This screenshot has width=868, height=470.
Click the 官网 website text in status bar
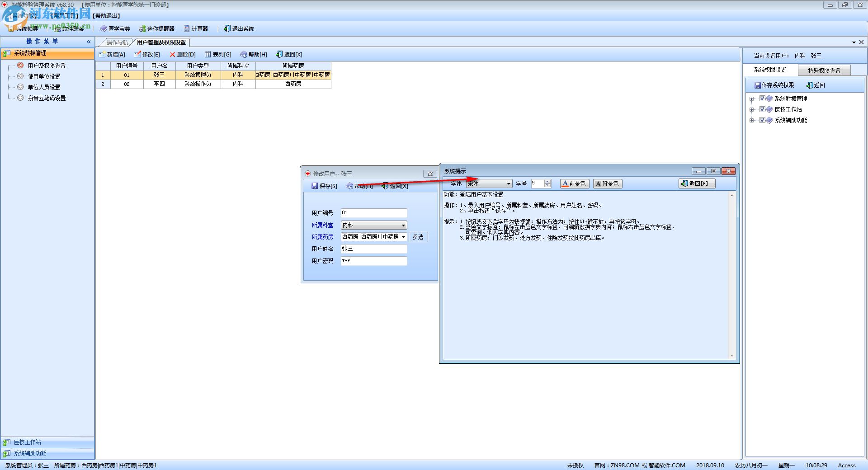(x=640, y=465)
